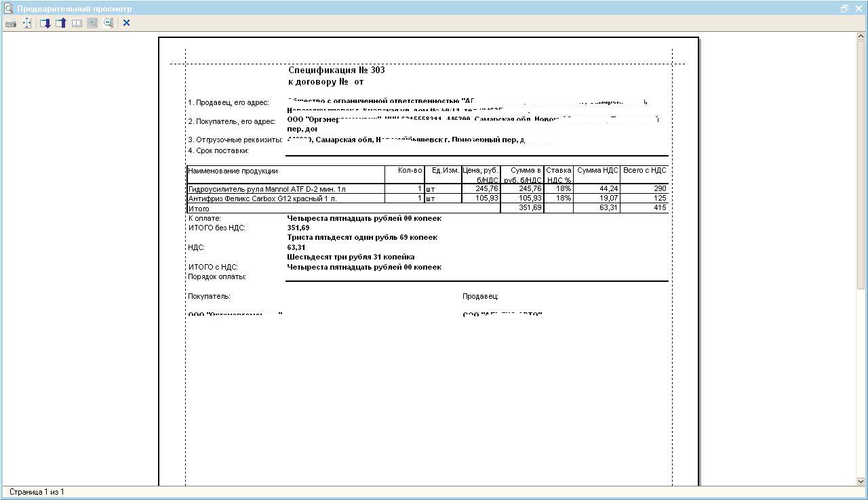
Task: Click the label '1. Продавец, его адрес:'
Action: [229, 103]
